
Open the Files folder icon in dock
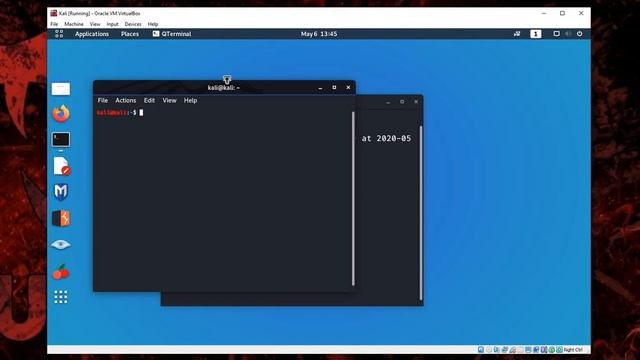pos(61,89)
